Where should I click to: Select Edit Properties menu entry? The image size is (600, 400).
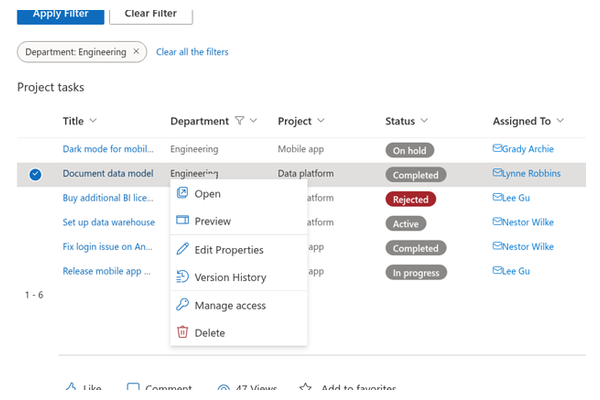pos(239,250)
